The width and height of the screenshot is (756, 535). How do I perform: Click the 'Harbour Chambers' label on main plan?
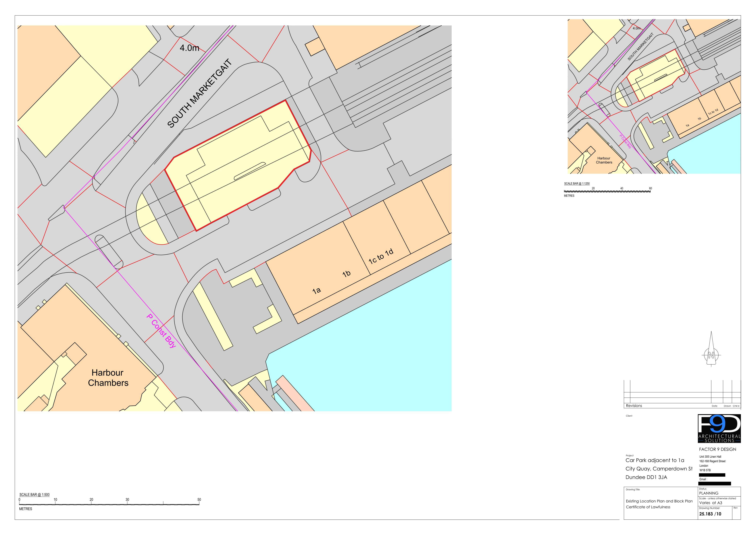tap(108, 378)
